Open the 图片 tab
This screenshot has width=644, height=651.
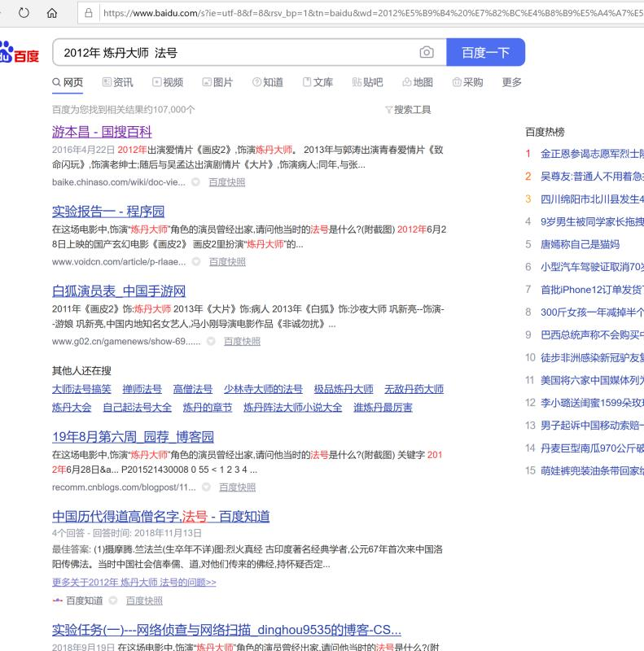[x=217, y=82]
